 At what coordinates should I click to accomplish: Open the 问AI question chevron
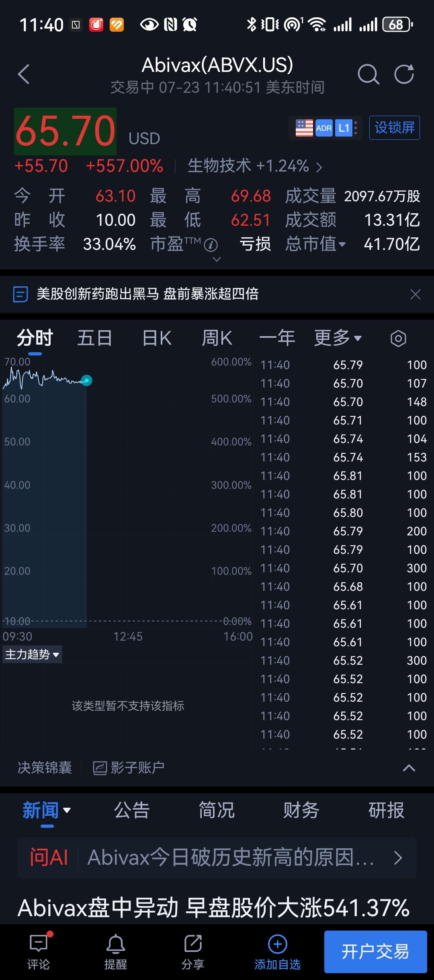point(398,858)
